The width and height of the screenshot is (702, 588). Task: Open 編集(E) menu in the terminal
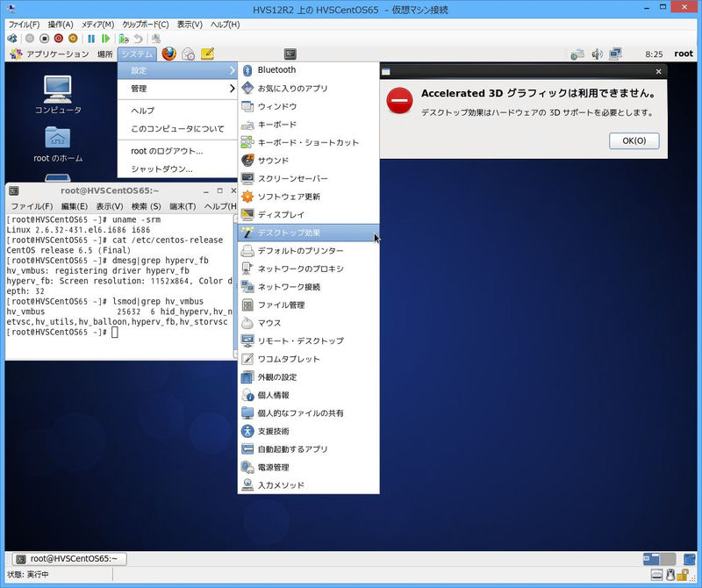pyautogui.click(x=75, y=206)
